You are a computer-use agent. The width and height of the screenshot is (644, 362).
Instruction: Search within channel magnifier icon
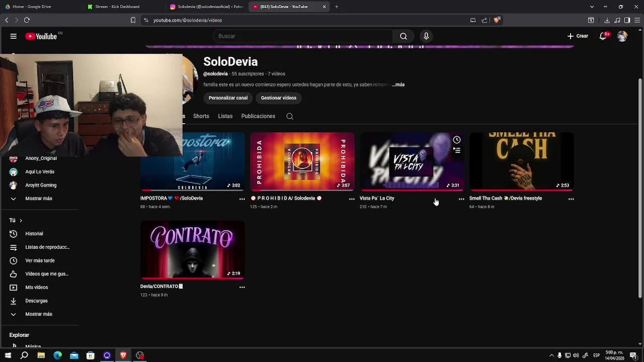coord(290,116)
